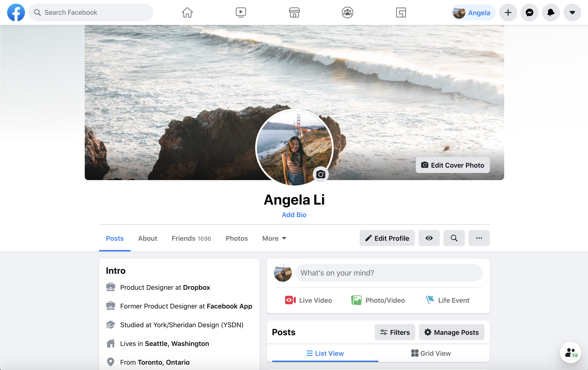Create a Life Event

447,300
